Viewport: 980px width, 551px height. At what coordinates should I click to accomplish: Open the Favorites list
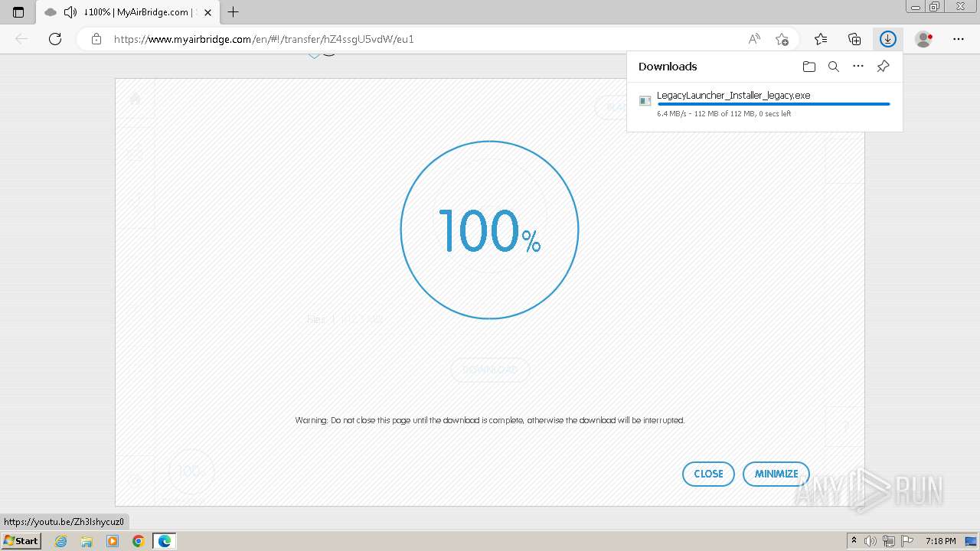[x=821, y=39]
